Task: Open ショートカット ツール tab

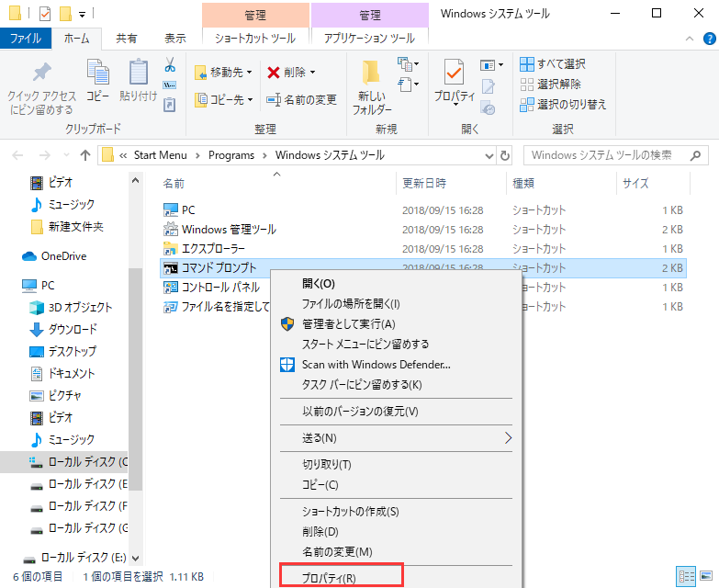Action: click(255, 38)
